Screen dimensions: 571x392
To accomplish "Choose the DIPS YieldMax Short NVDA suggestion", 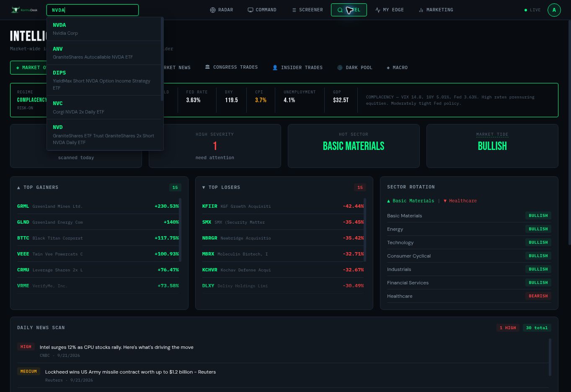I will (104, 80).
